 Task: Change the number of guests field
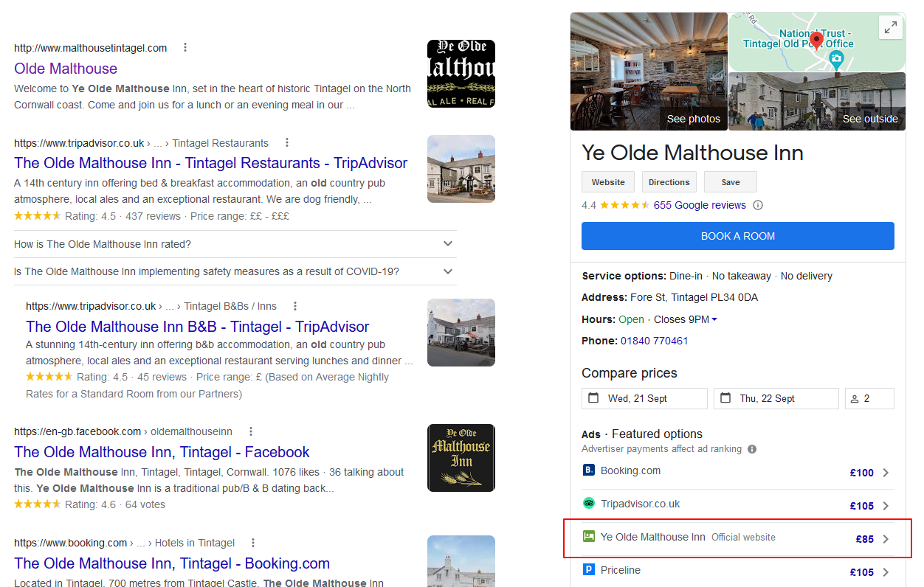point(869,398)
